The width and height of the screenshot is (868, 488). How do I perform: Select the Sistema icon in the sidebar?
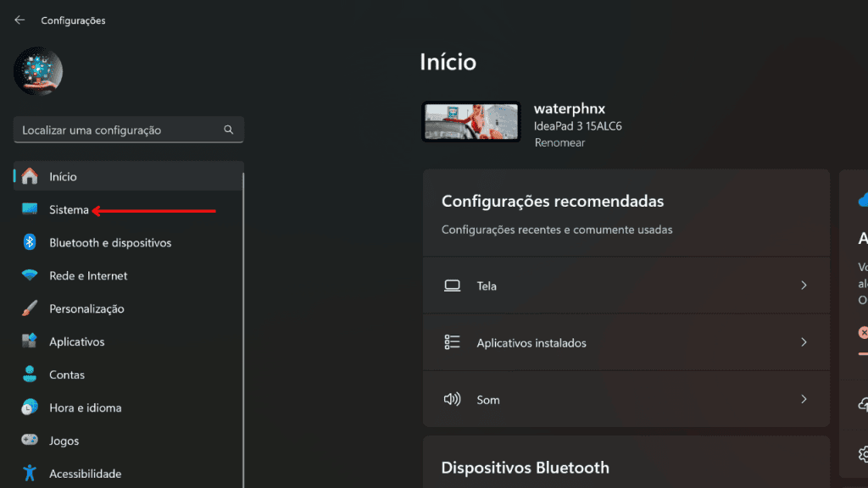(29, 209)
